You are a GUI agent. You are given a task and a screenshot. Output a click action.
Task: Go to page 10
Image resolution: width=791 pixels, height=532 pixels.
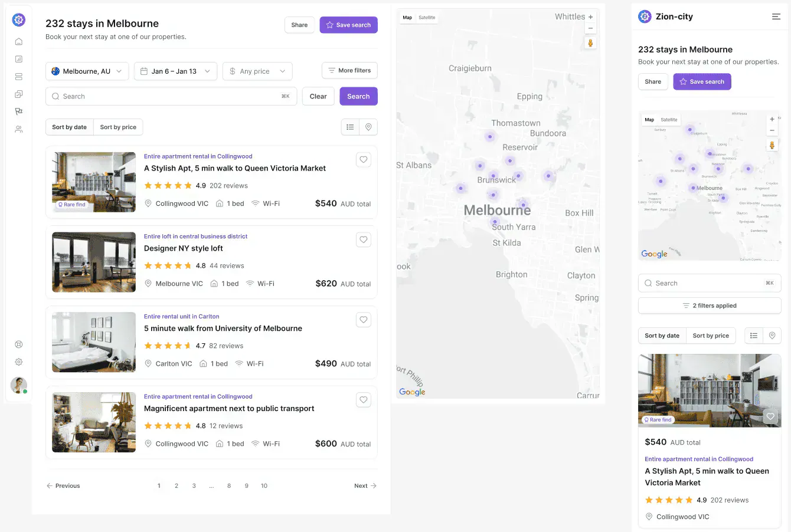[x=264, y=486]
